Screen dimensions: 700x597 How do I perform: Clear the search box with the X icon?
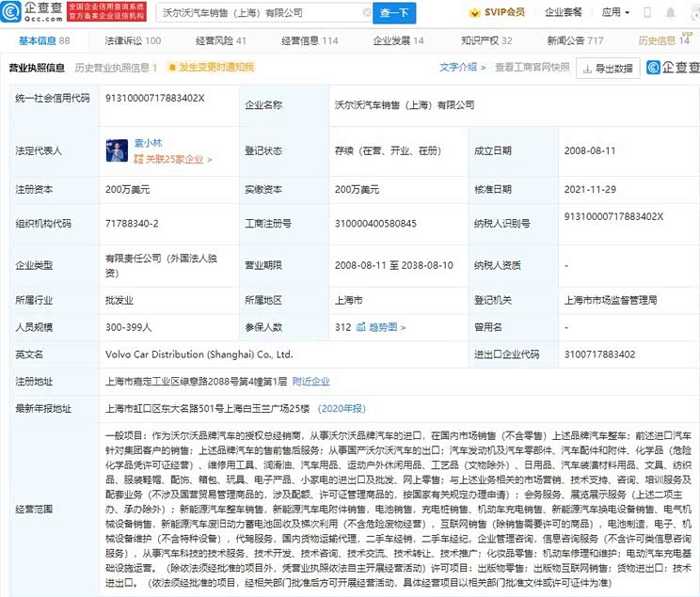coord(367,12)
